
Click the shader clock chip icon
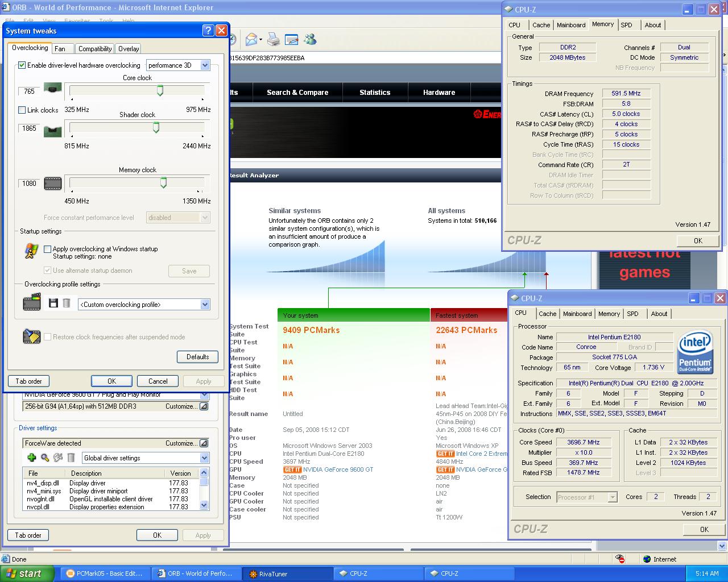[53, 131]
